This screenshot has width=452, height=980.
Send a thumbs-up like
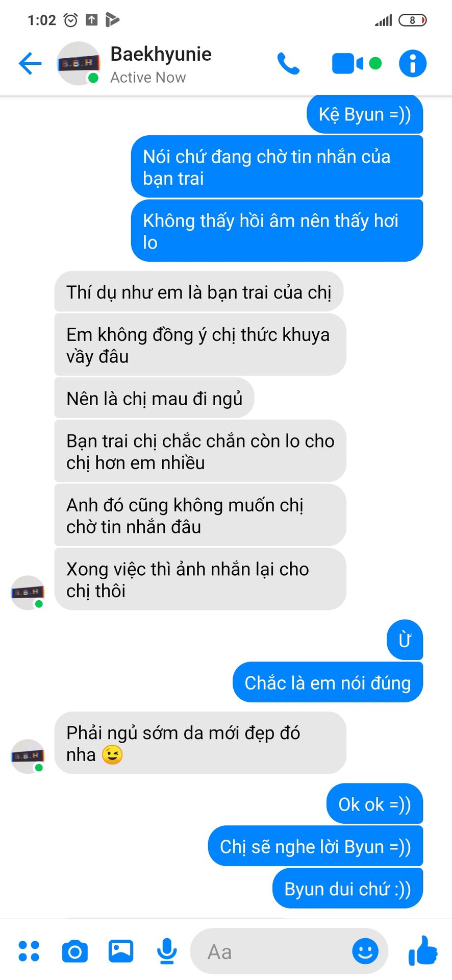tap(423, 950)
